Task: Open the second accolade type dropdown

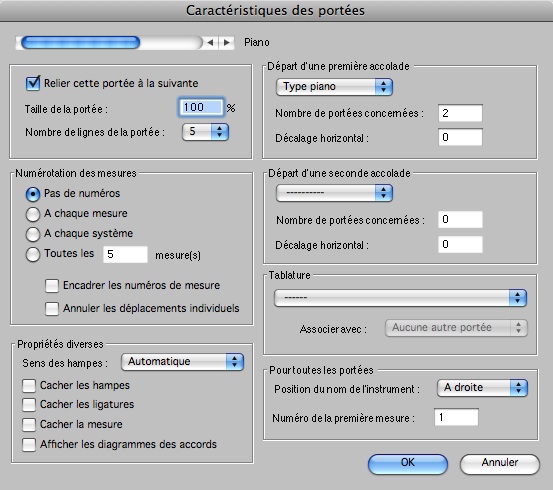Action: (334, 193)
